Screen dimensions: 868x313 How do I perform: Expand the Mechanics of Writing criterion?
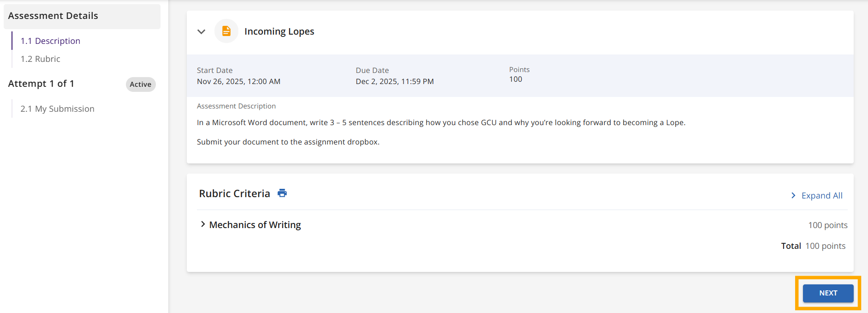coord(203,224)
